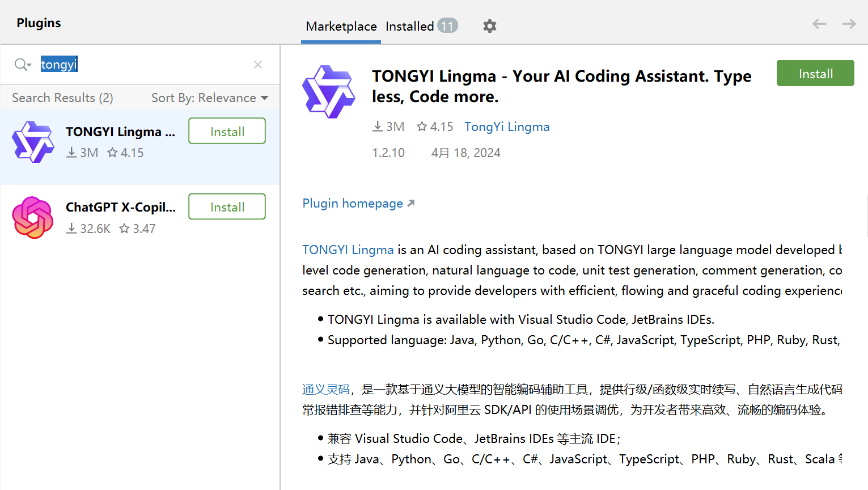Image resolution: width=868 pixels, height=490 pixels.
Task: Click the version number 1.2.10
Action: point(388,153)
